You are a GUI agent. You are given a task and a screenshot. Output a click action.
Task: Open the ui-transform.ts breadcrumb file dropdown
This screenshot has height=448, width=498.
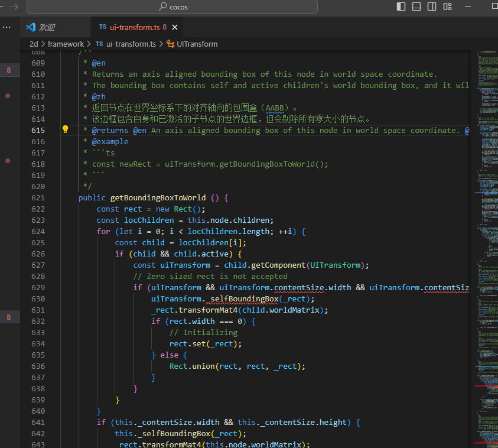coord(131,44)
